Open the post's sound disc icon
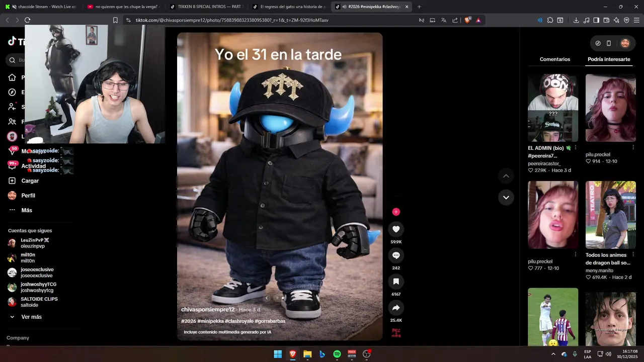The image size is (644, 362). click(x=396, y=333)
